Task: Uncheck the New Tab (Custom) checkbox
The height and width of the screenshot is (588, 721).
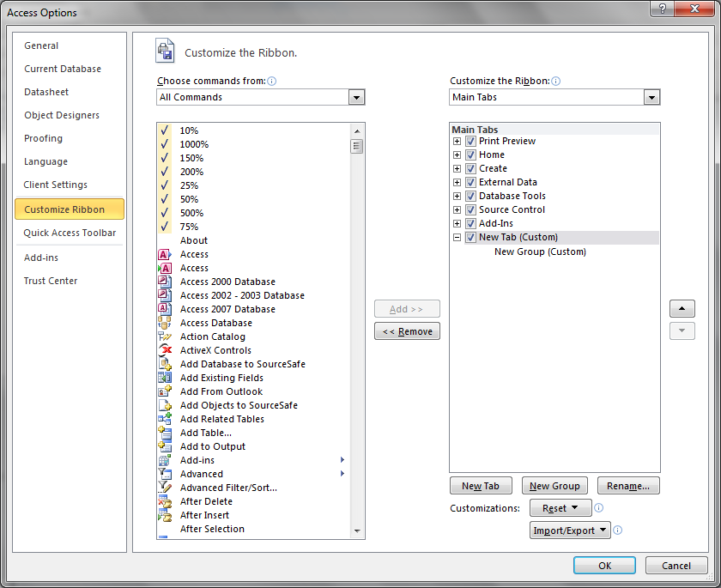Action: 470,238
